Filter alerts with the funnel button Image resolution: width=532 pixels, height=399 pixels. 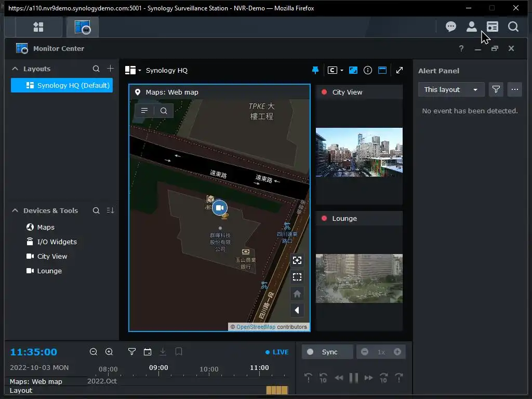pyautogui.click(x=496, y=89)
